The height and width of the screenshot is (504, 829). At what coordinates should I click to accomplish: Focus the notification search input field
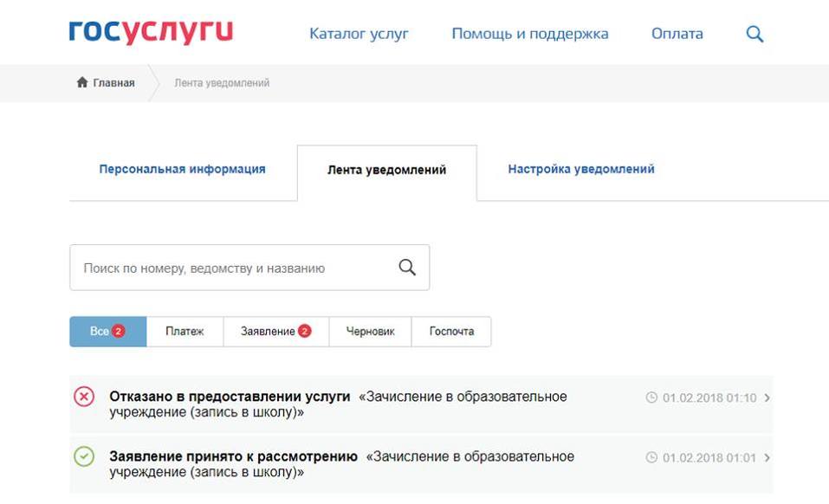[x=230, y=268]
